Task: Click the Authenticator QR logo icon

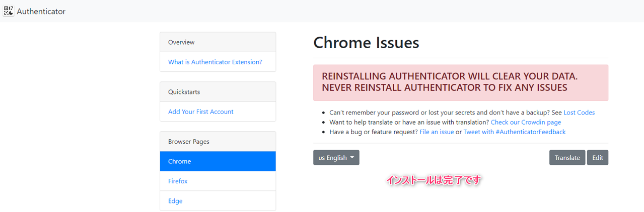Action: click(x=9, y=11)
